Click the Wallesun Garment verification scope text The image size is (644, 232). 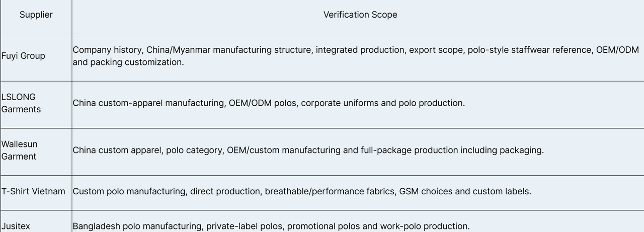308,150
